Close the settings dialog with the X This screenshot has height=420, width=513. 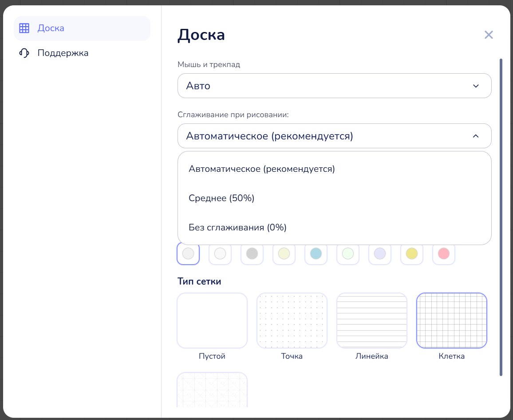tap(489, 35)
